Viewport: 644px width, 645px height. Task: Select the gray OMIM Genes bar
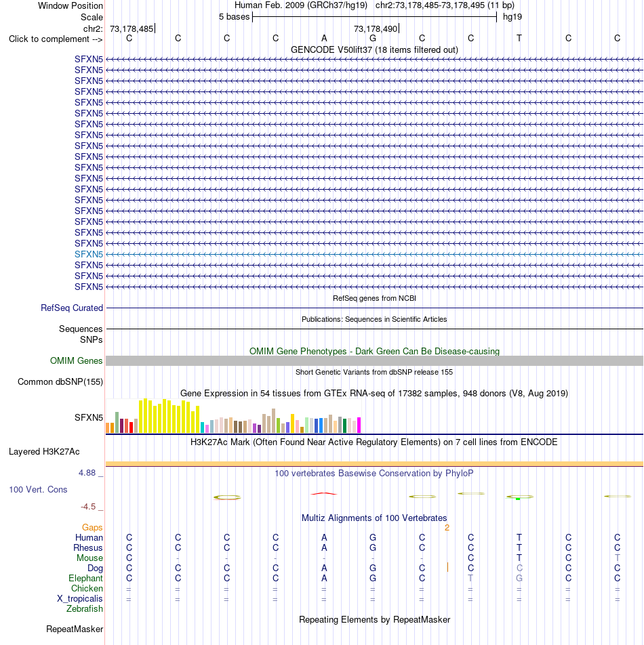(374, 360)
